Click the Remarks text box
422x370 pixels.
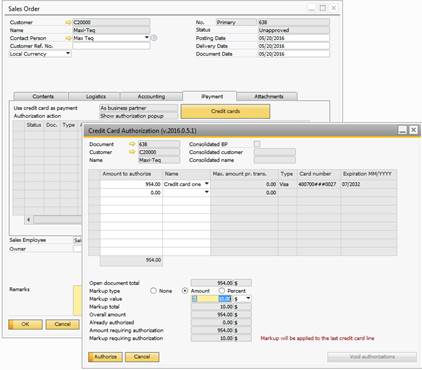[x=77, y=300]
